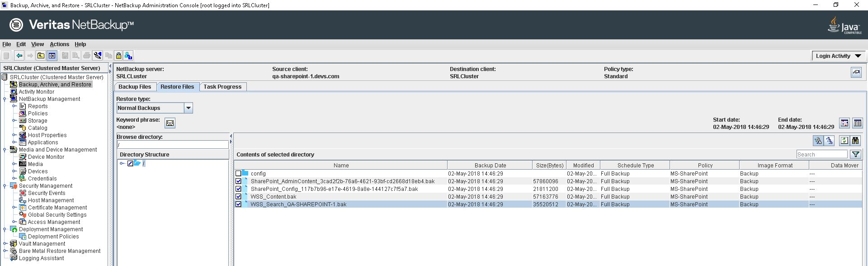Open the backup history calendar icon

(x=844, y=123)
